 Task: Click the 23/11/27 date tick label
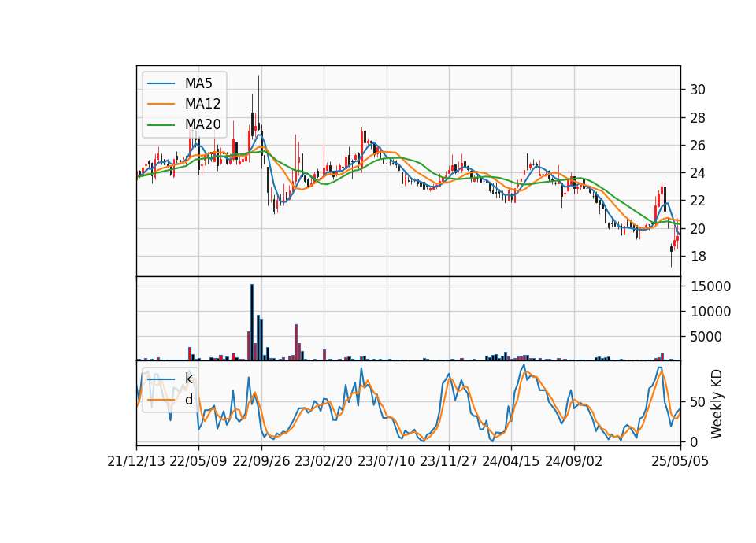coord(449,461)
